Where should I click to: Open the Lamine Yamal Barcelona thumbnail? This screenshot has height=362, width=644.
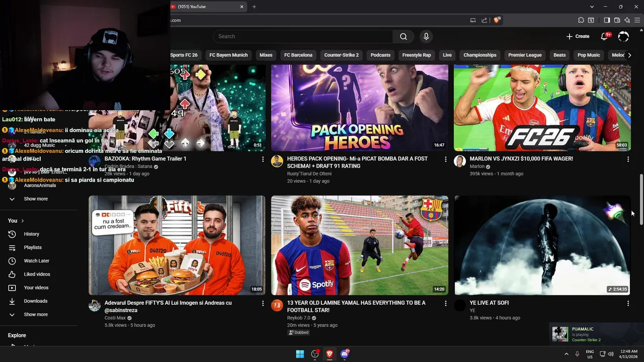[360, 245]
